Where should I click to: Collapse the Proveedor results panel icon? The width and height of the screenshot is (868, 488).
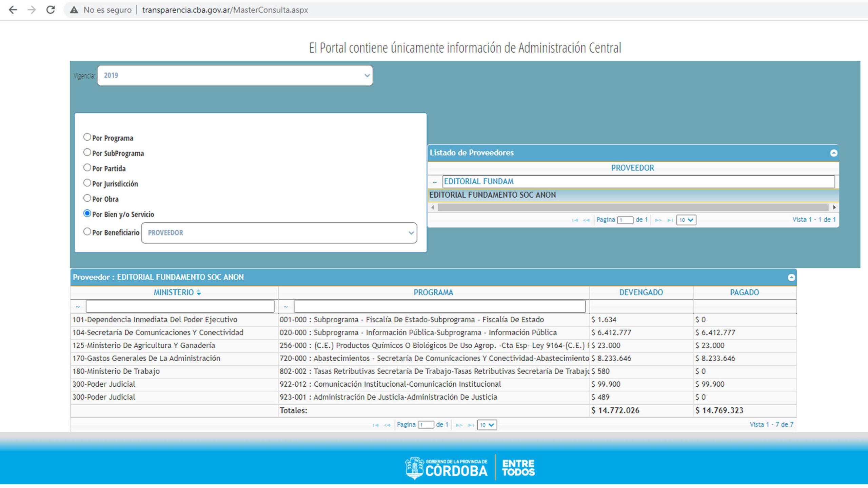click(791, 278)
